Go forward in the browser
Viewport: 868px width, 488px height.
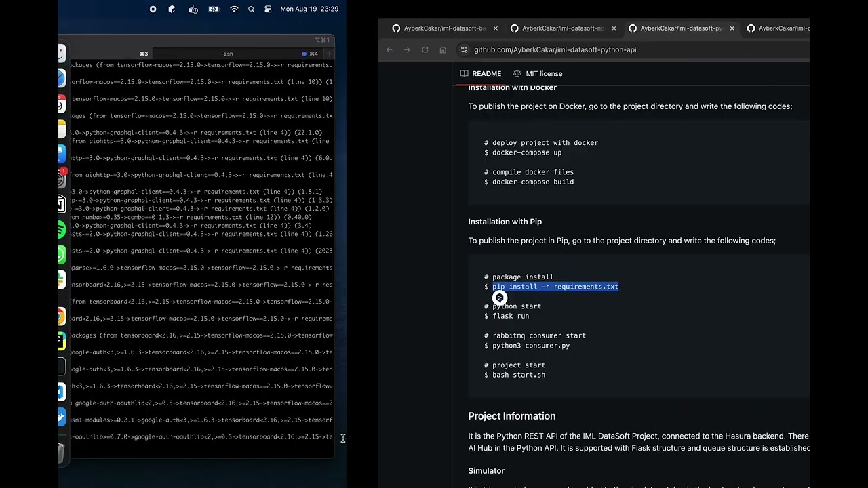click(x=407, y=49)
